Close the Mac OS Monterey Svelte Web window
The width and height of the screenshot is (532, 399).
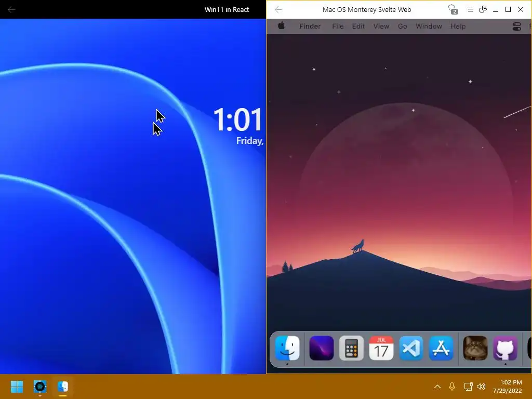[x=521, y=9]
